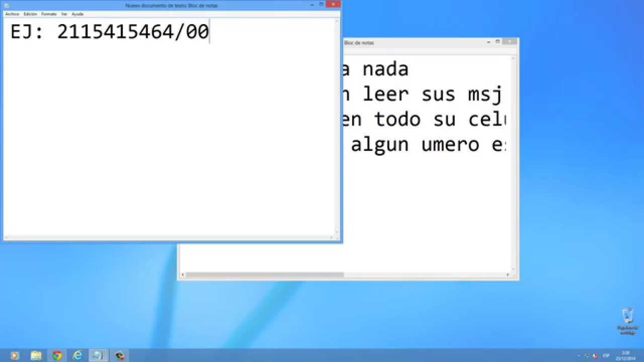
Task: Open the Recycle Bin desktop icon
Action: 627,321
